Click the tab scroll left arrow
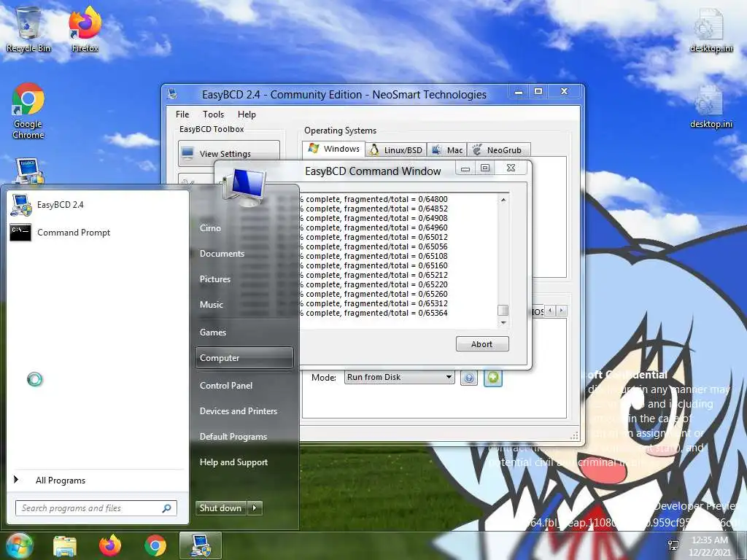The width and height of the screenshot is (747, 560). (550, 311)
